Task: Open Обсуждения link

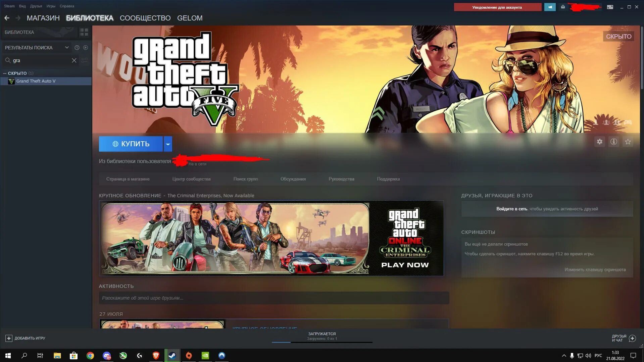Action: [293, 179]
